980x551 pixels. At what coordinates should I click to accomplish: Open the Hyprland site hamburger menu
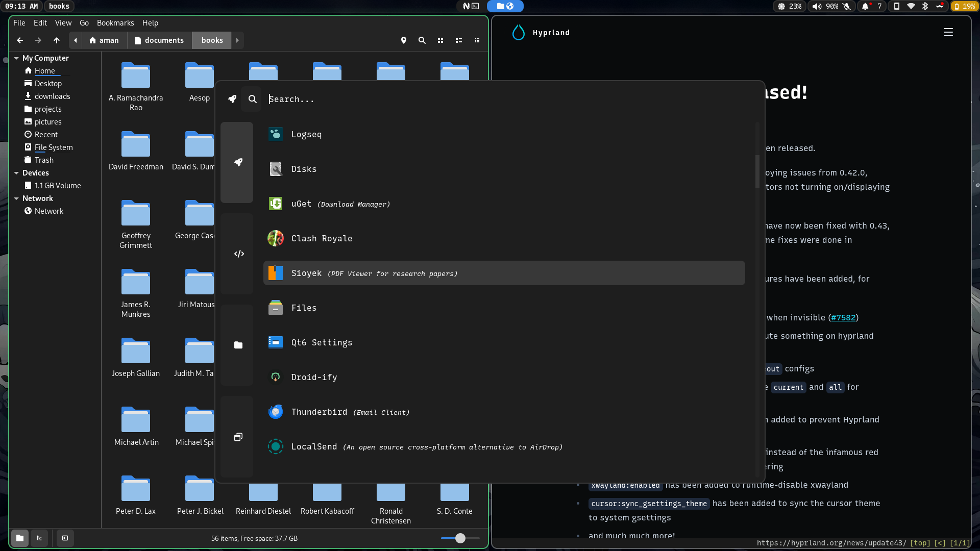[948, 32]
